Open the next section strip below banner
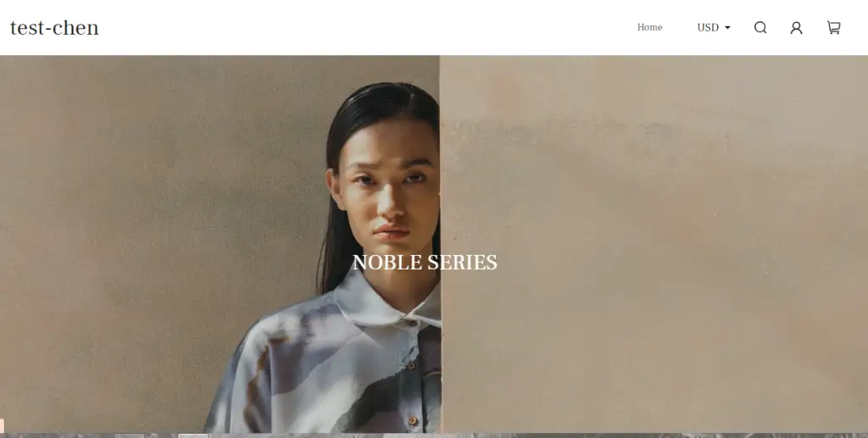 point(434,435)
